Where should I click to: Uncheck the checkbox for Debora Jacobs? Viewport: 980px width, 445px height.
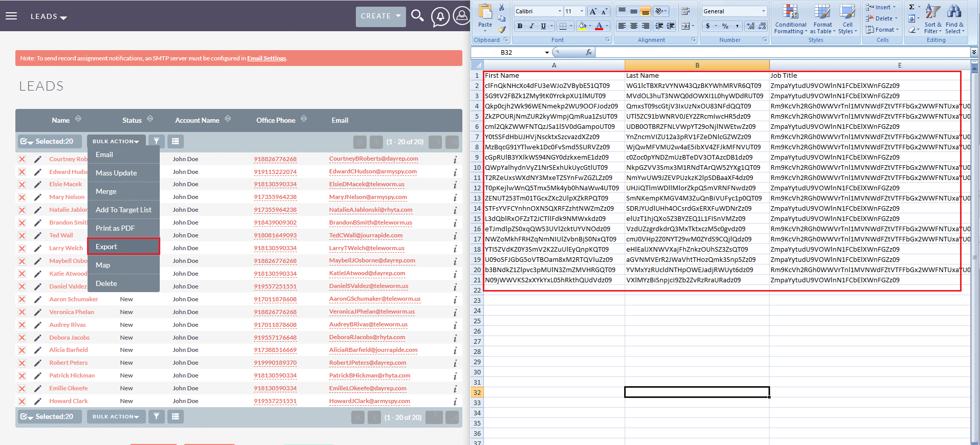click(x=22, y=338)
